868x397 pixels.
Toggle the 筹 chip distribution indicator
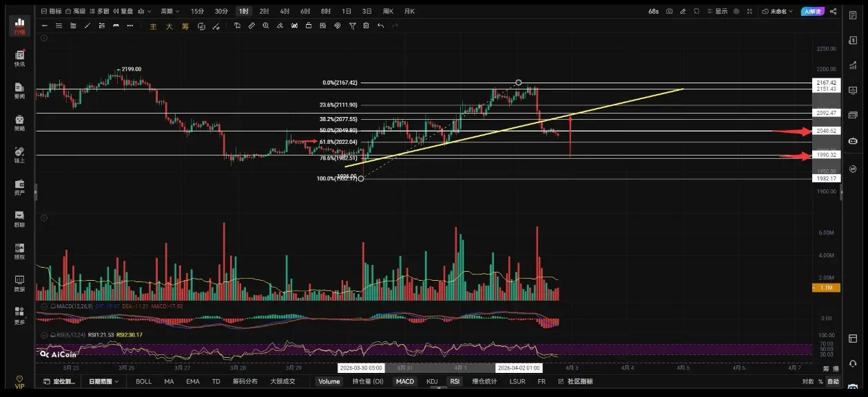point(185,26)
